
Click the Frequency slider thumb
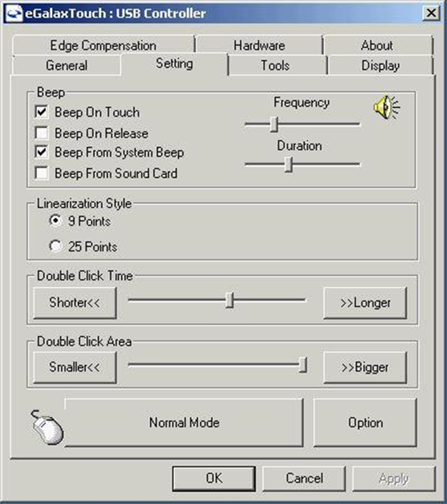pos(274,124)
